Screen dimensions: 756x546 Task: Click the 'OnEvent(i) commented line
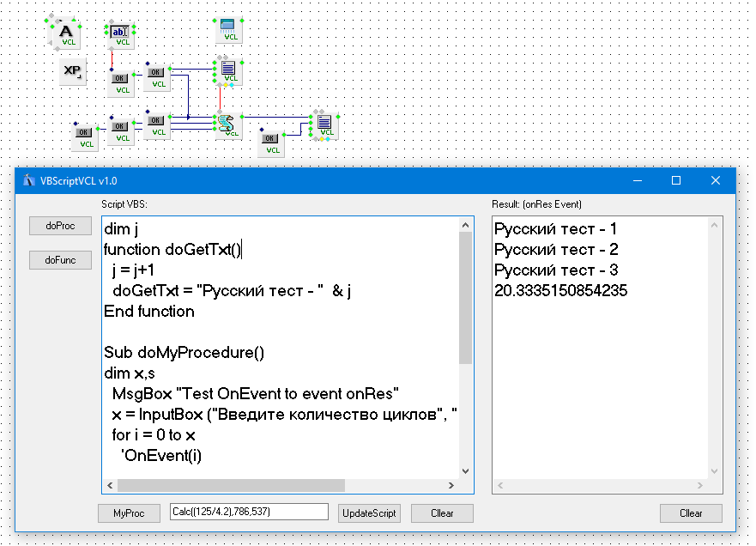click(161, 455)
